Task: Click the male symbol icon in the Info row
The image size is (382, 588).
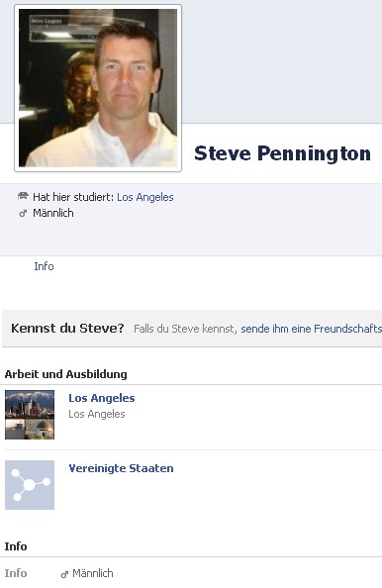Action: pyautogui.click(x=64, y=574)
